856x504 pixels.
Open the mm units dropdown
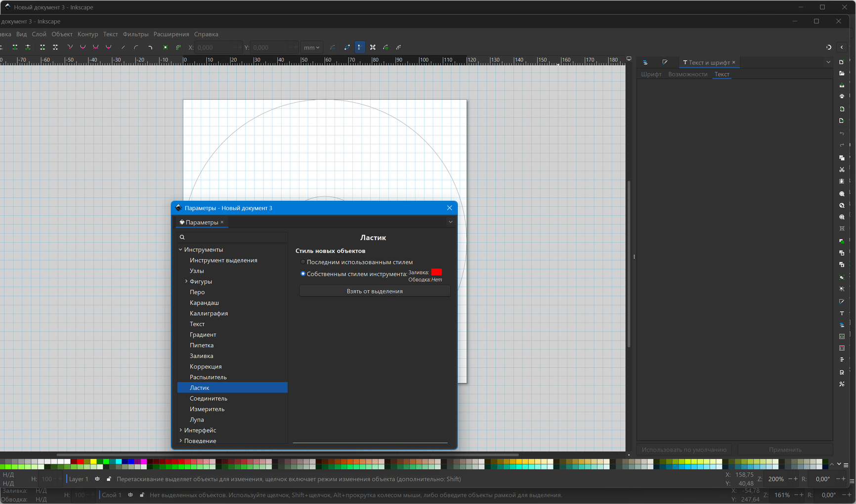coord(311,47)
